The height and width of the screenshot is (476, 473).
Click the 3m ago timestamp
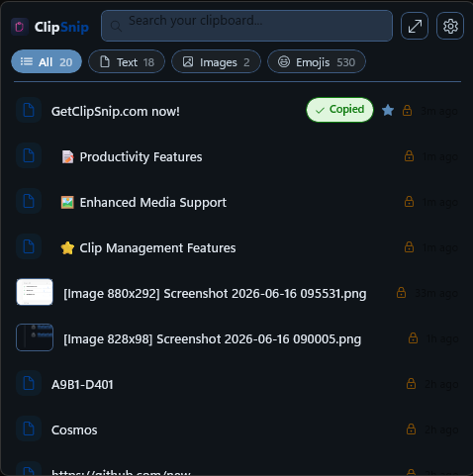point(439,111)
